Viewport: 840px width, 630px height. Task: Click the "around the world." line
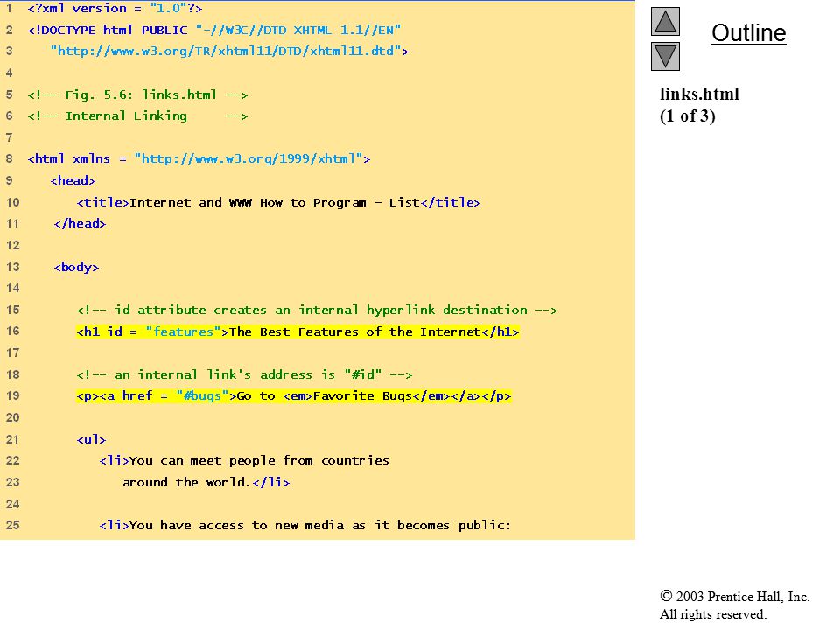[206, 483]
